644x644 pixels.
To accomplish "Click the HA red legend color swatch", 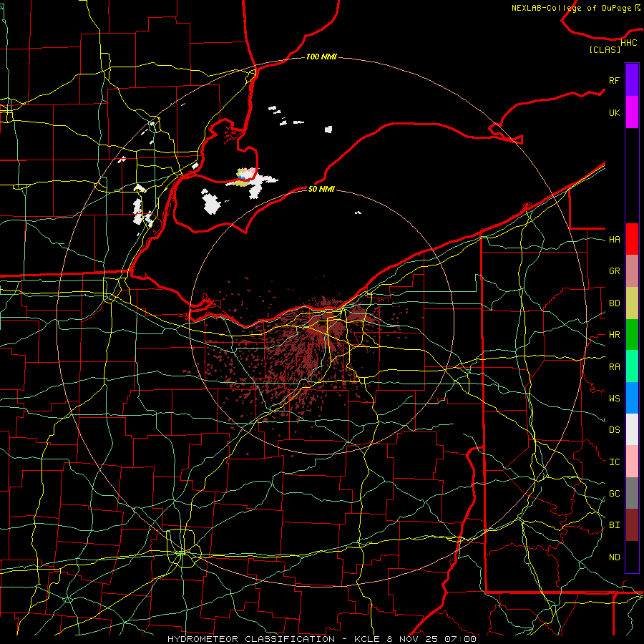I will coord(632,239).
